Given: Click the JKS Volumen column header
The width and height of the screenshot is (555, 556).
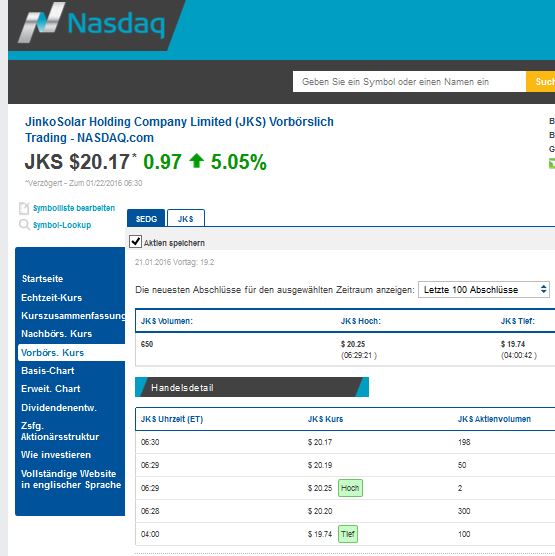Looking at the screenshot, I should 167,321.
